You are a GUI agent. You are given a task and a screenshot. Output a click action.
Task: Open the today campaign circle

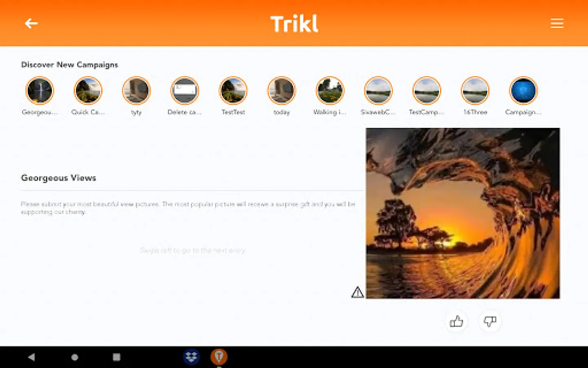[281, 91]
